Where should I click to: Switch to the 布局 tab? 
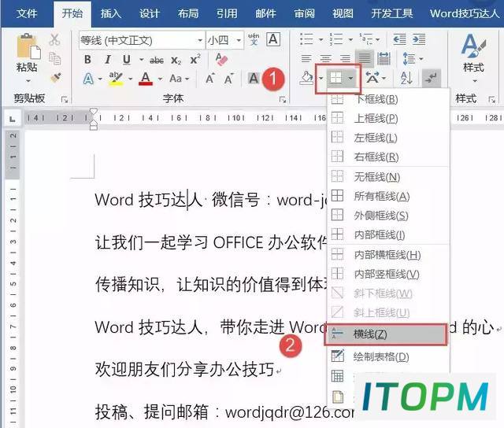188,13
